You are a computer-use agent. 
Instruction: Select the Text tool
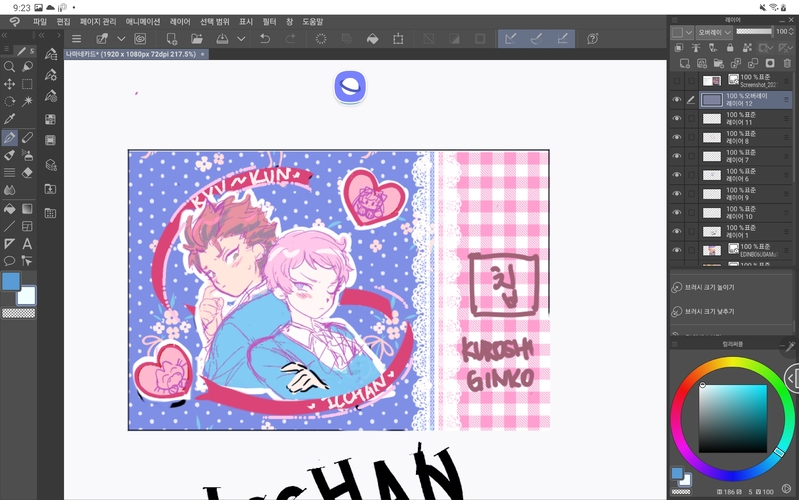click(x=27, y=244)
